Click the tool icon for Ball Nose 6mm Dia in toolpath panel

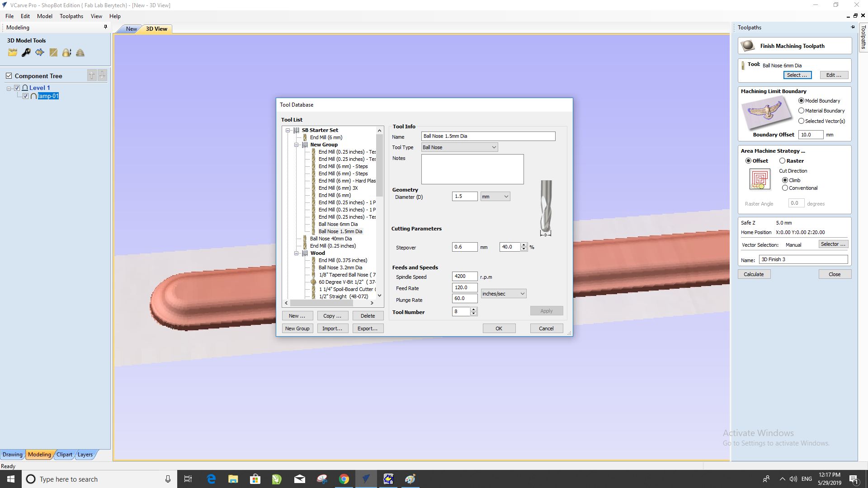pos(743,66)
